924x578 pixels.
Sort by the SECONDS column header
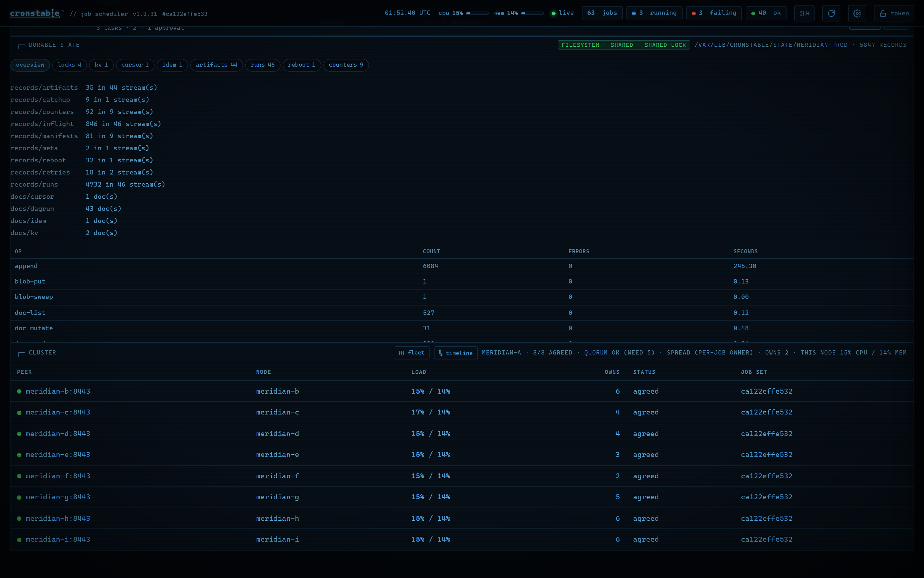click(x=745, y=252)
